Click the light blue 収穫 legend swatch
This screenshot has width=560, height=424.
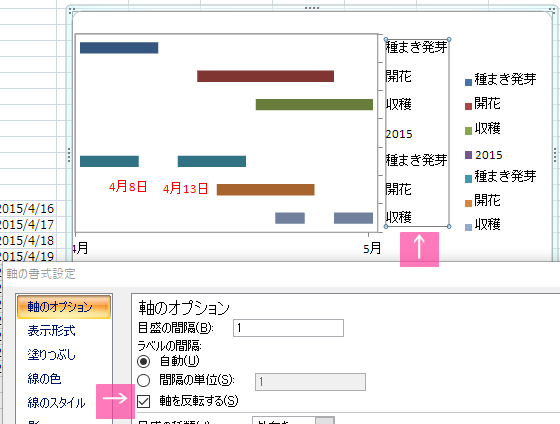click(x=469, y=227)
